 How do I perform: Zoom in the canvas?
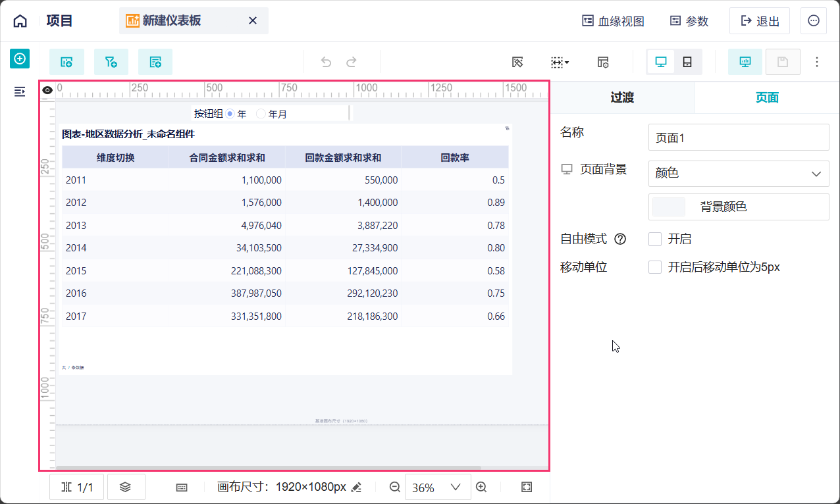(481, 487)
